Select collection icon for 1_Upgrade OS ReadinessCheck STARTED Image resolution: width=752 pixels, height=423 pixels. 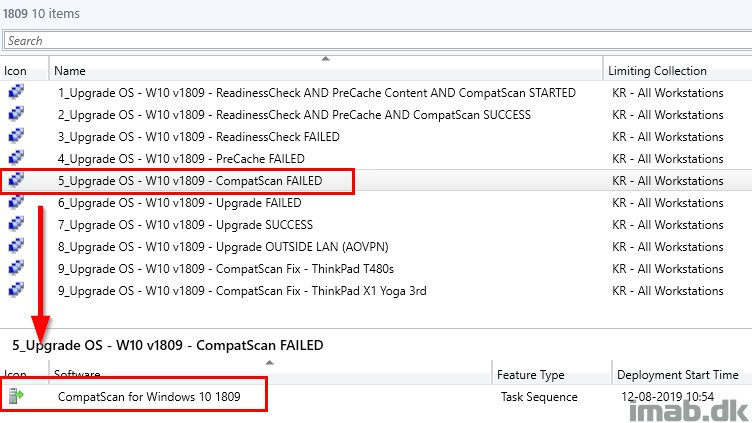pos(16,91)
